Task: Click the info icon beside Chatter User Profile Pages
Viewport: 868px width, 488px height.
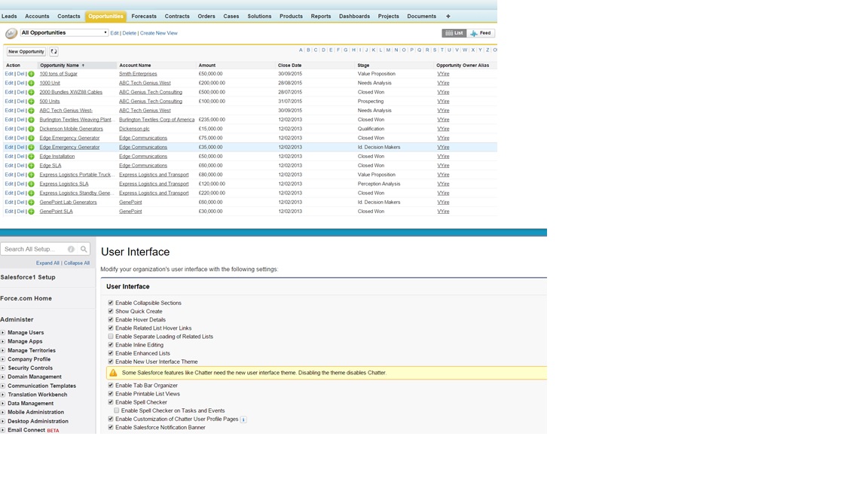Action: tap(243, 419)
